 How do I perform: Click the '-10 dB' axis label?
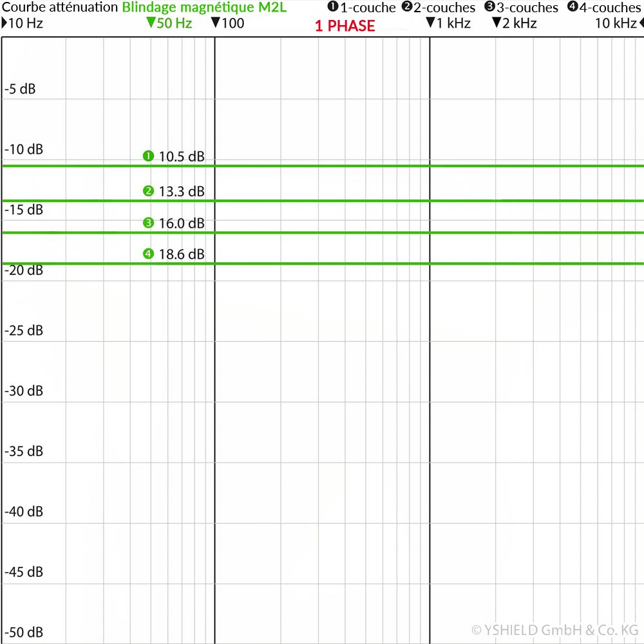pos(24,149)
